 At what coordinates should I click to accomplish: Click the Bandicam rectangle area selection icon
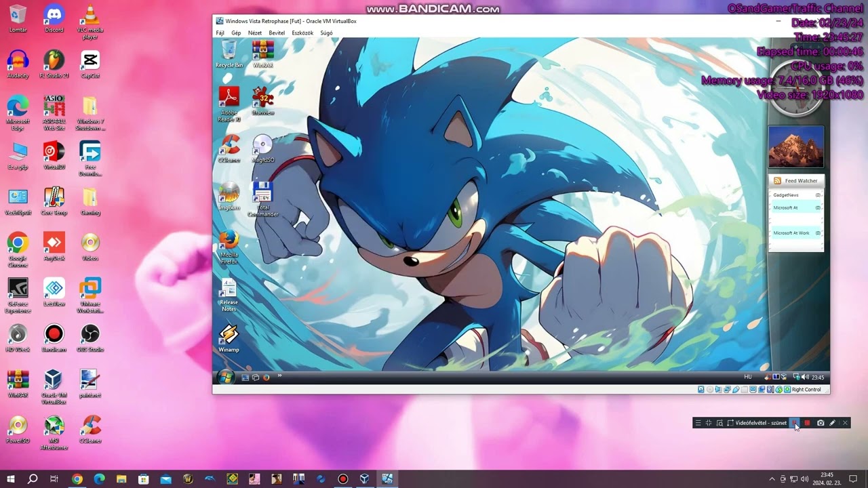click(x=730, y=423)
